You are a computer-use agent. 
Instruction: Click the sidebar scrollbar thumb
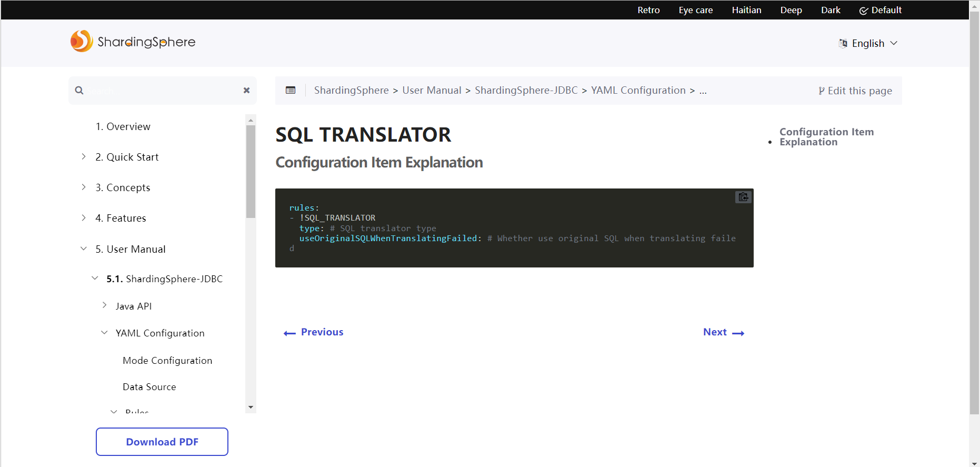(x=251, y=172)
